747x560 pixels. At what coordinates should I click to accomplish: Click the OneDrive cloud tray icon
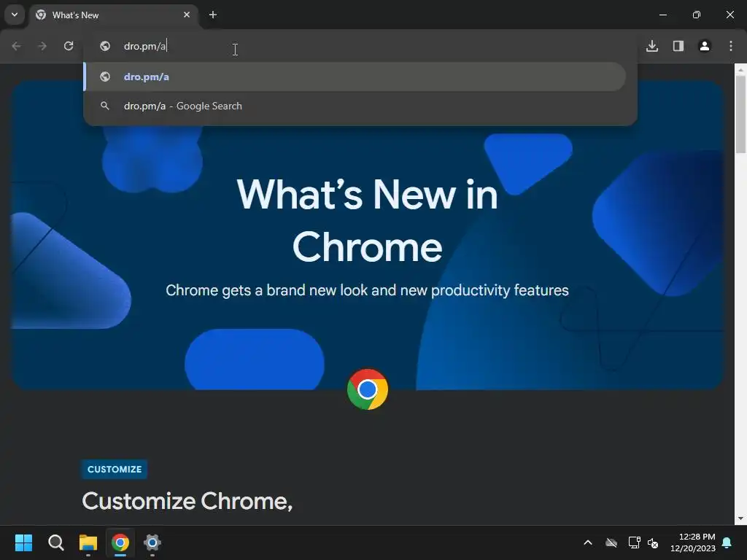[x=611, y=542]
